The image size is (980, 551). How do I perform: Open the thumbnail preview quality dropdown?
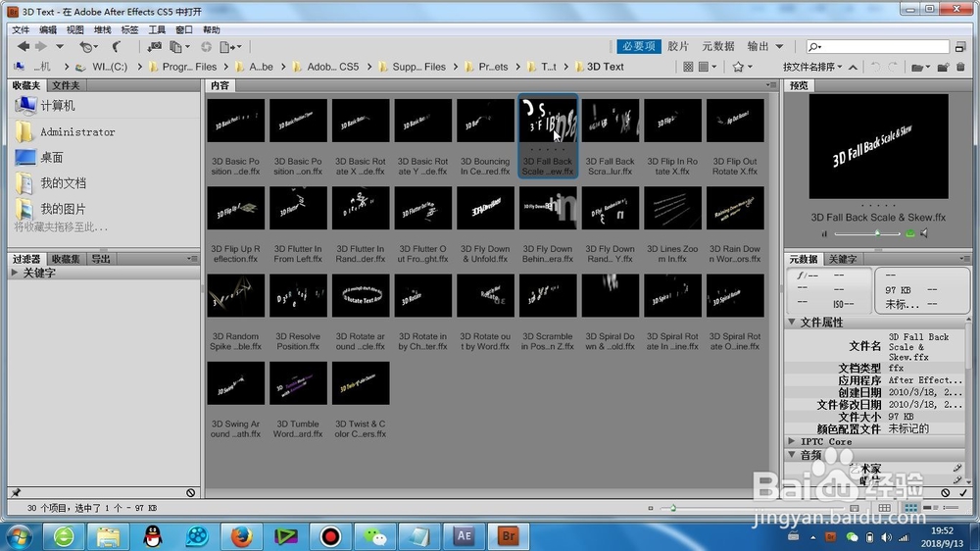[708, 67]
